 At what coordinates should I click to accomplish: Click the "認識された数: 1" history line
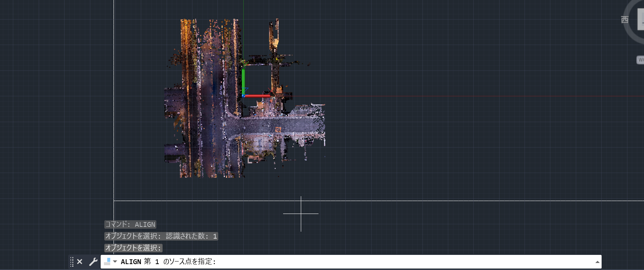pos(191,236)
